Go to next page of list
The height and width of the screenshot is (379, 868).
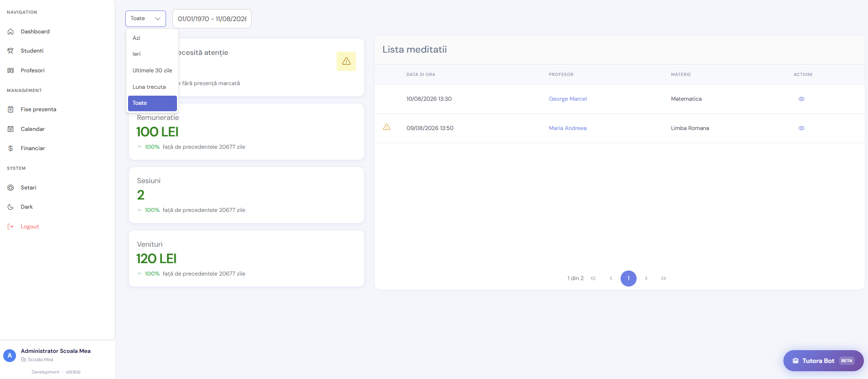coord(646,278)
